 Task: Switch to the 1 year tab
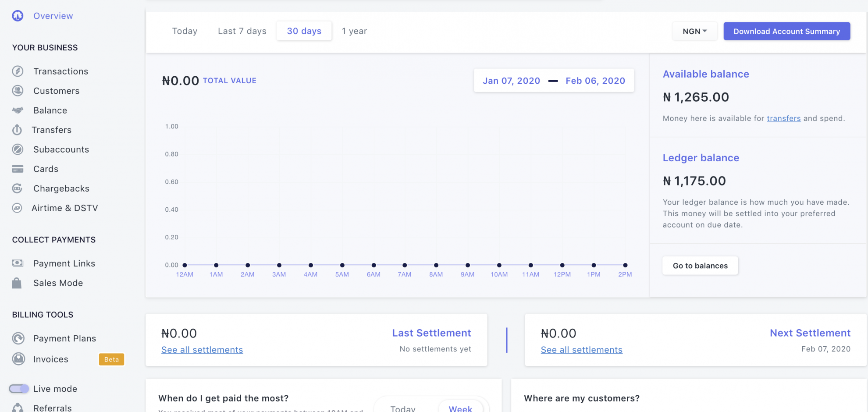tap(354, 31)
